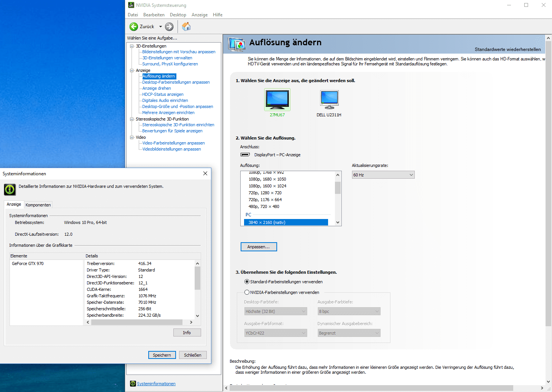This screenshot has height=392, width=552.
Task: Switch to the Anzeige tab in dialog
Action: click(x=14, y=204)
